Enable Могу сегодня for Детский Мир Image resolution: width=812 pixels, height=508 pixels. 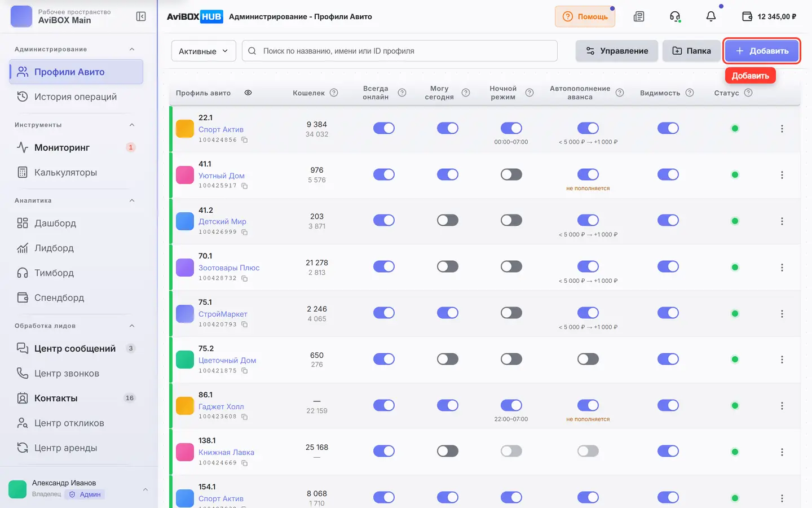tap(448, 220)
